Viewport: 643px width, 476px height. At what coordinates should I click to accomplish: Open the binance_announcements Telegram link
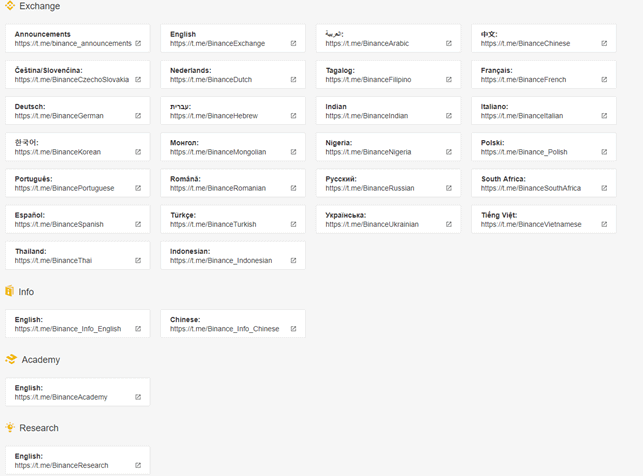tap(73, 43)
